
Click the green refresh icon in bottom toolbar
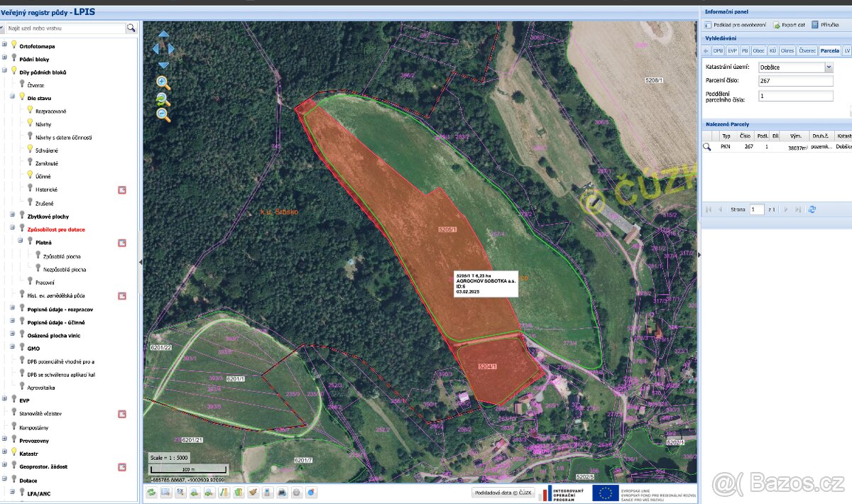pyautogui.click(x=151, y=491)
